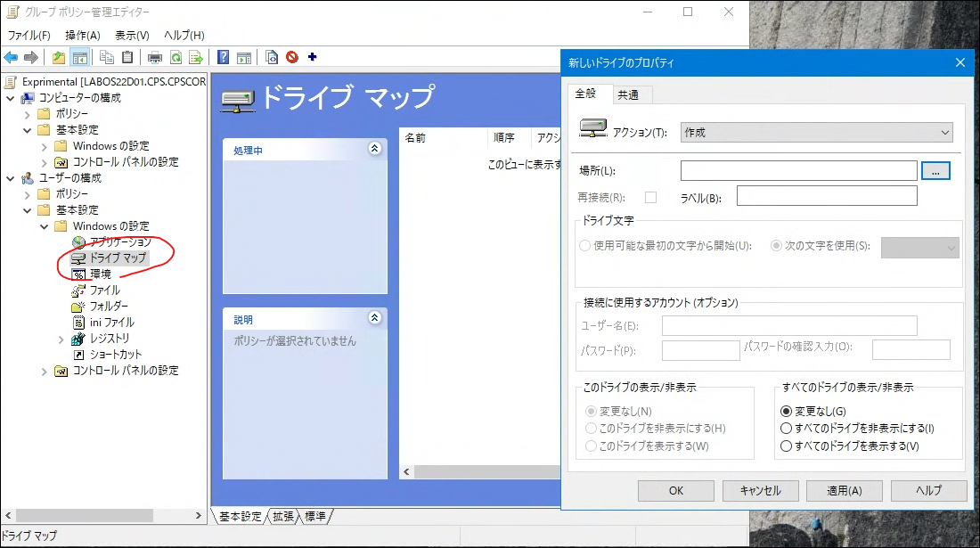Click the Copy icon in toolbar
The image size is (980, 548).
pyautogui.click(x=107, y=58)
